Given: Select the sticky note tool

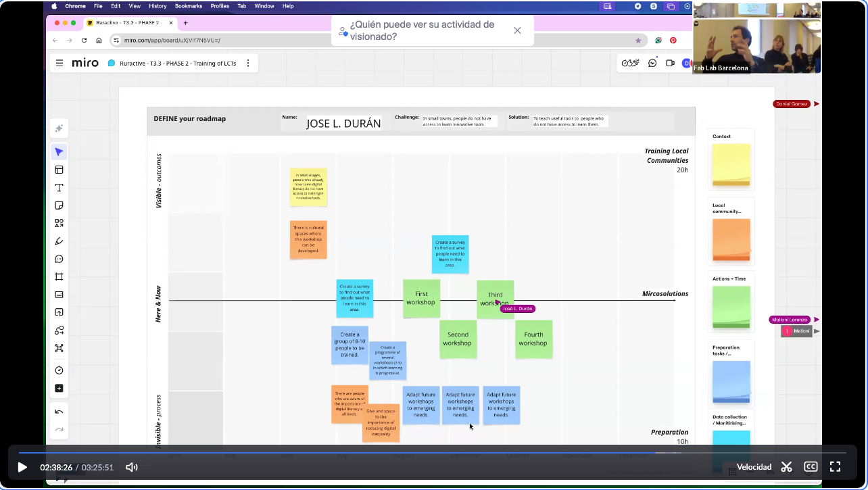Looking at the screenshot, I should coord(59,205).
